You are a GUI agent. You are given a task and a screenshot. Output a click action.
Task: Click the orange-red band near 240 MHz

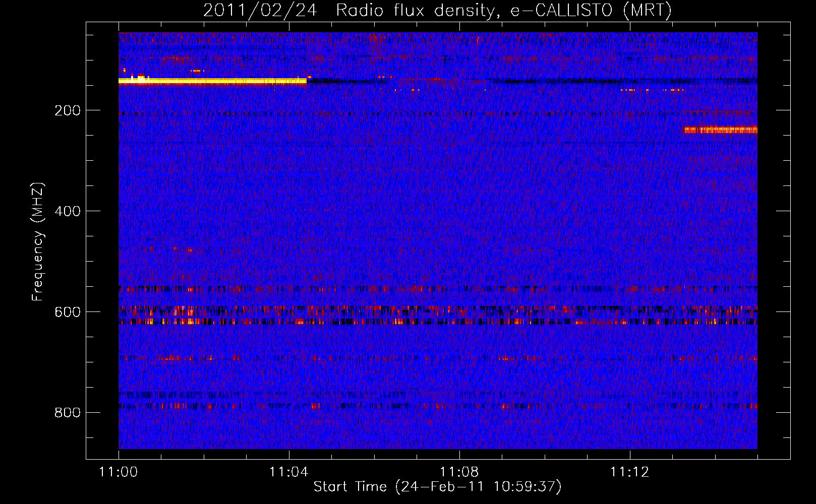click(x=720, y=130)
